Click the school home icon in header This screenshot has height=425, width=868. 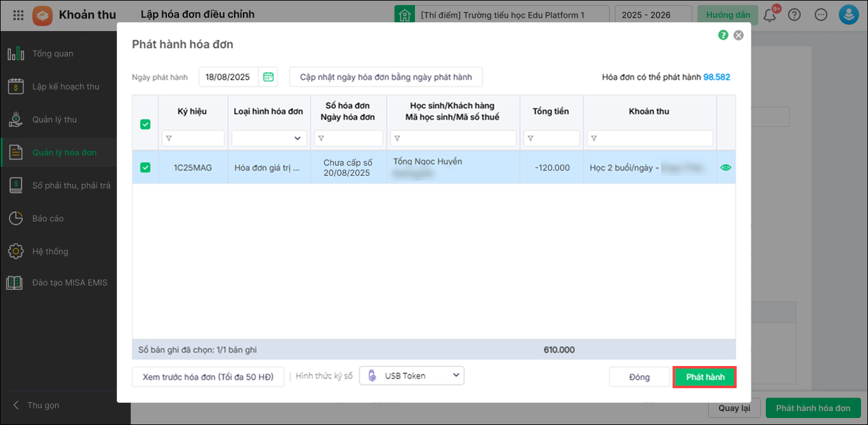404,15
